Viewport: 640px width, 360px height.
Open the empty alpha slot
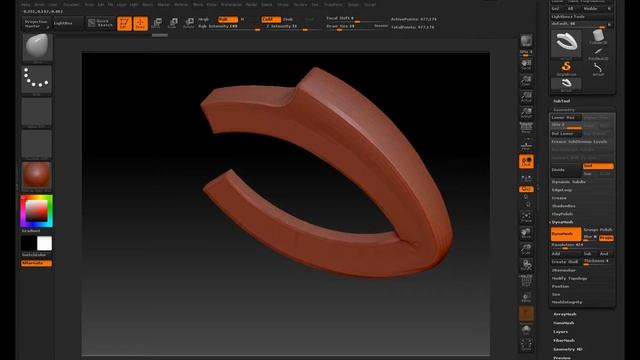[x=37, y=111]
